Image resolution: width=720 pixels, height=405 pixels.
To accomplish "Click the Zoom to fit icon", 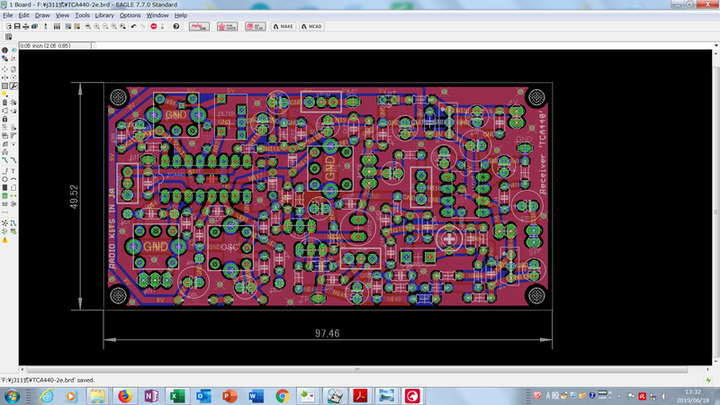I will point(90,27).
